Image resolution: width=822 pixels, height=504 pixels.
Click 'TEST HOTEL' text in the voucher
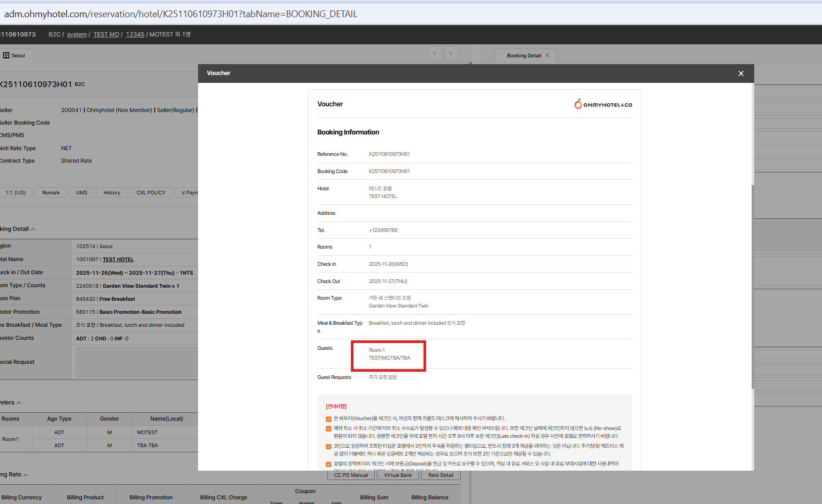(x=383, y=196)
